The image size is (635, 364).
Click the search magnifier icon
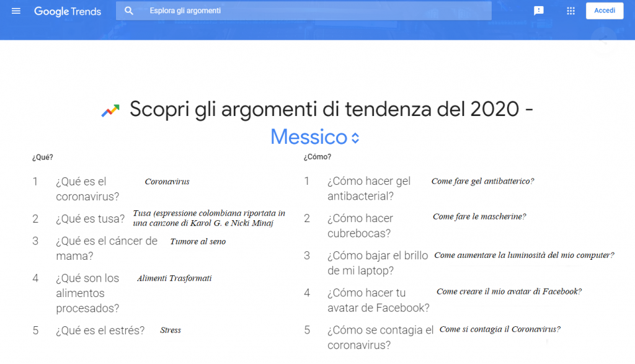tap(129, 11)
